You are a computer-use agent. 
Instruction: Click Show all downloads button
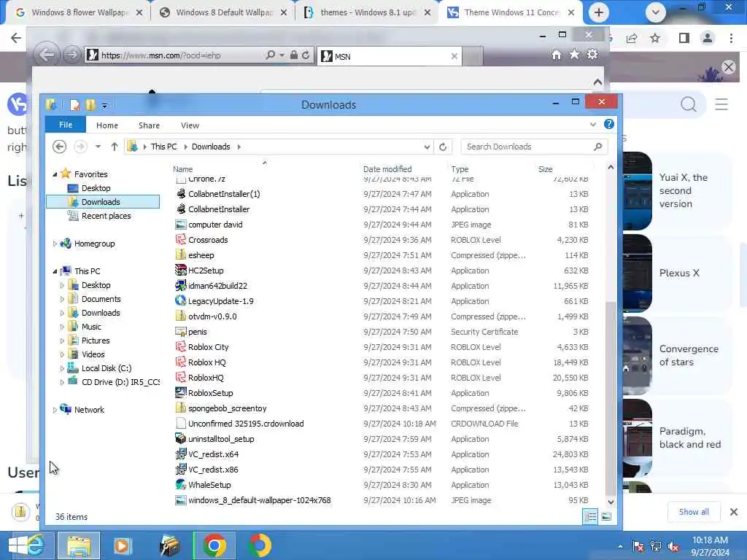[x=694, y=512]
